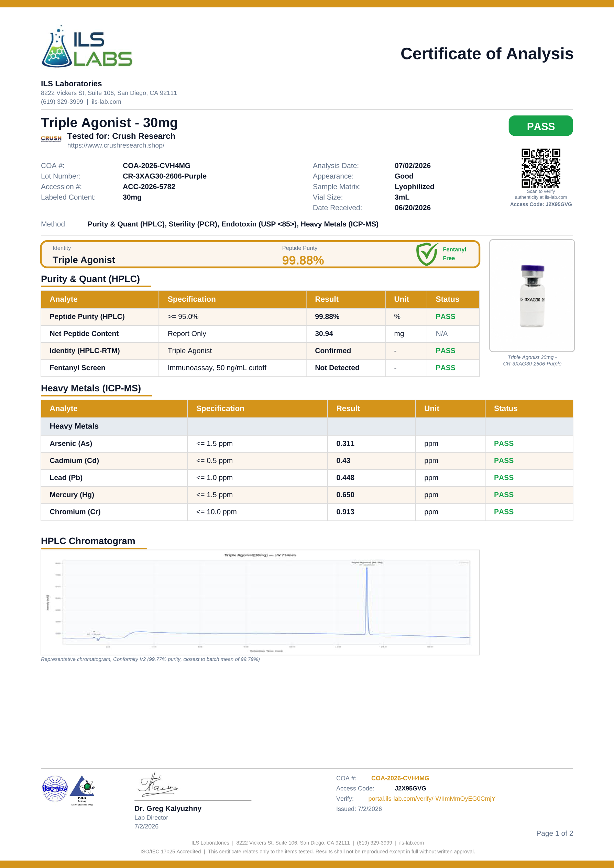The height and width of the screenshot is (868, 614).
Task: Click the Triple Agonist - 30mg heading
Action: tap(109, 122)
